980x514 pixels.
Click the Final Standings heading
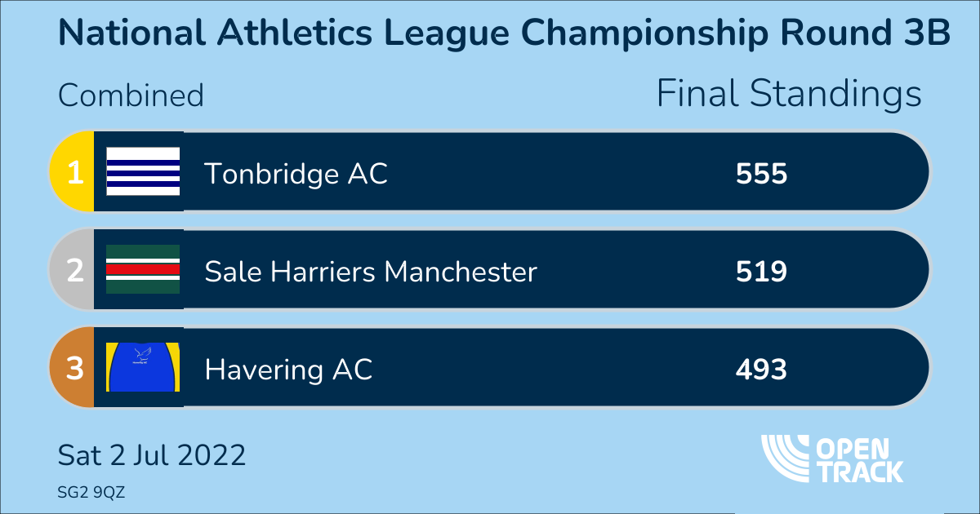pyautogui.click(x=789, y=95)
